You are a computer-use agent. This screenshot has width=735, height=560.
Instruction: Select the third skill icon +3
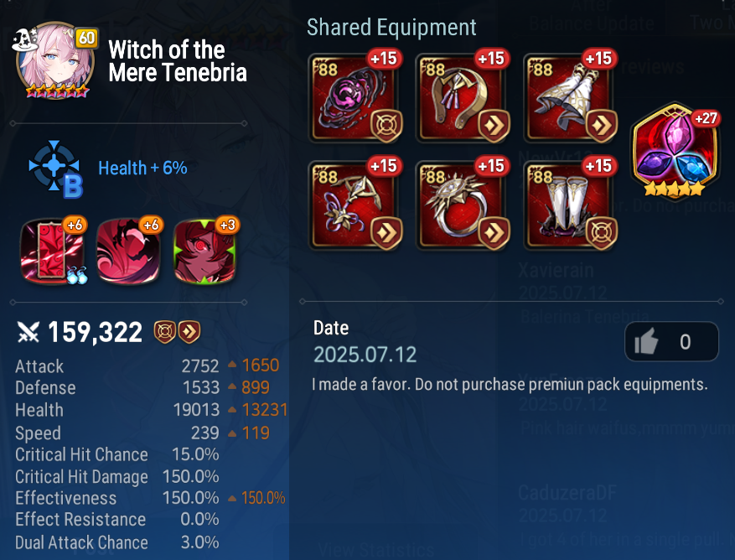click(x=204, y=251)
